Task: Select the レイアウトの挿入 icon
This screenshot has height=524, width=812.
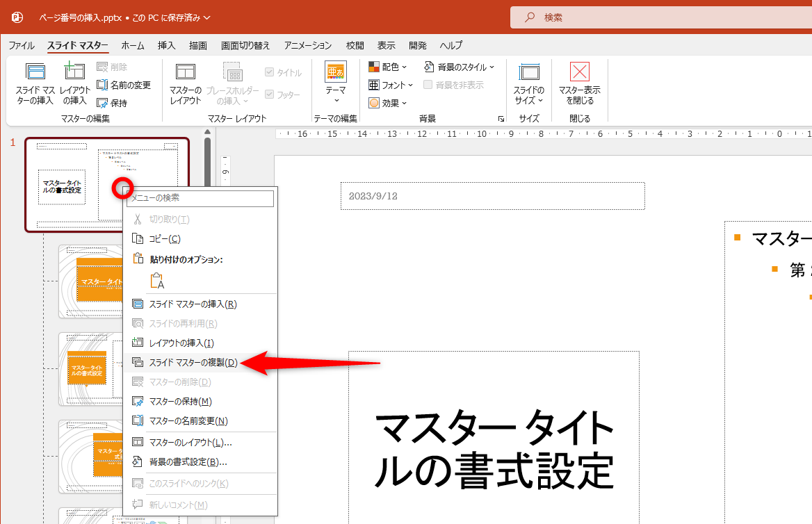Action: [74, 82]
